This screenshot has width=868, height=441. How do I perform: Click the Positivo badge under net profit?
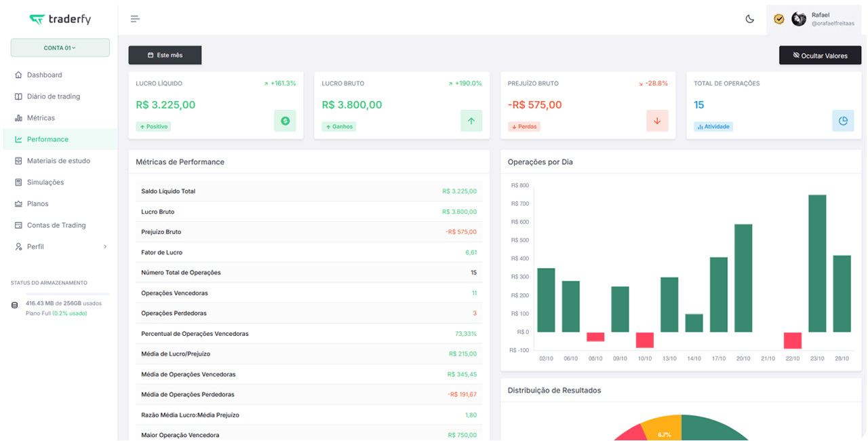(x=153, y=127)
